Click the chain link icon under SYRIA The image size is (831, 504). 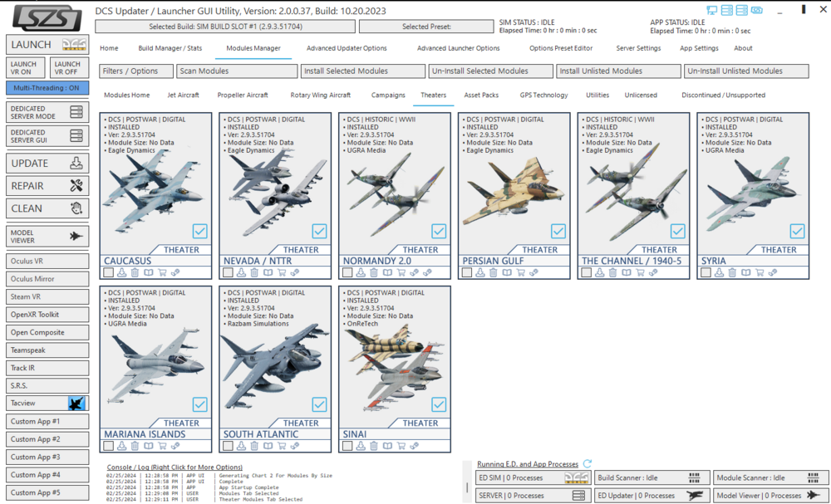773,272
